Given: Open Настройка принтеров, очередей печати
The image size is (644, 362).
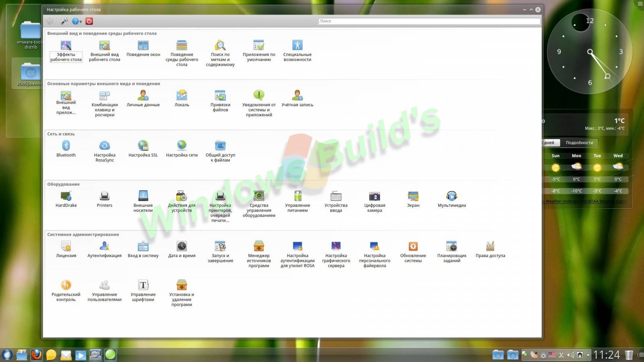Looking at the screenshot, I should (x=220, y=207).
